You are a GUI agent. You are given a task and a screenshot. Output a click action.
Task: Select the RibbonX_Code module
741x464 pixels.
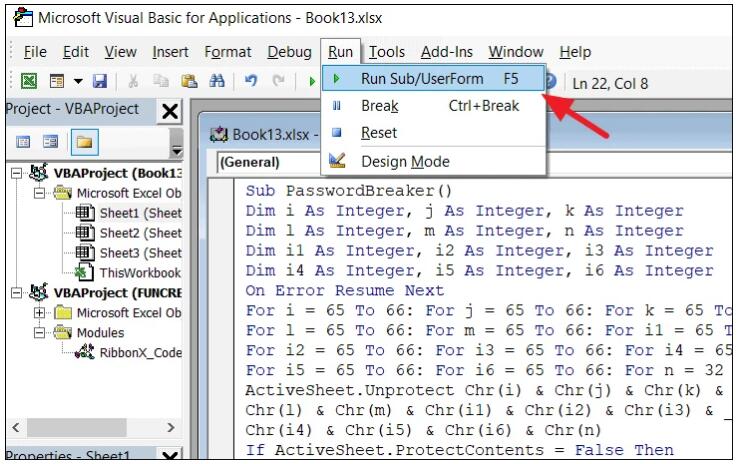click(140, 352)
